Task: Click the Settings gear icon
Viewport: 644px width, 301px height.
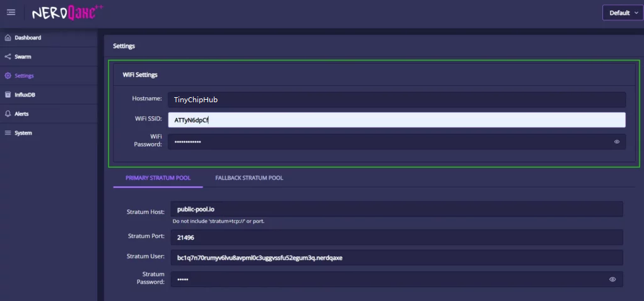Action: 8,76
